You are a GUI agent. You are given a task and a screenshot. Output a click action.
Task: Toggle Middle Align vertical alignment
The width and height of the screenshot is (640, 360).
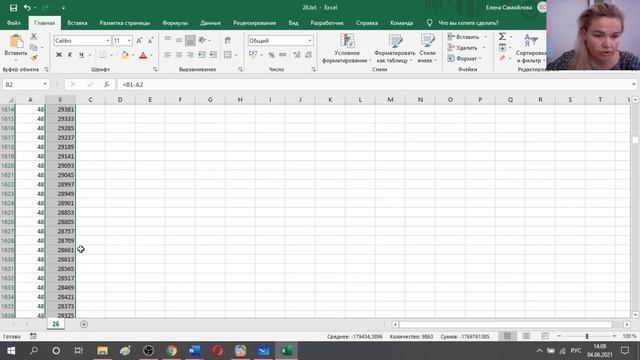click(179, 40)
